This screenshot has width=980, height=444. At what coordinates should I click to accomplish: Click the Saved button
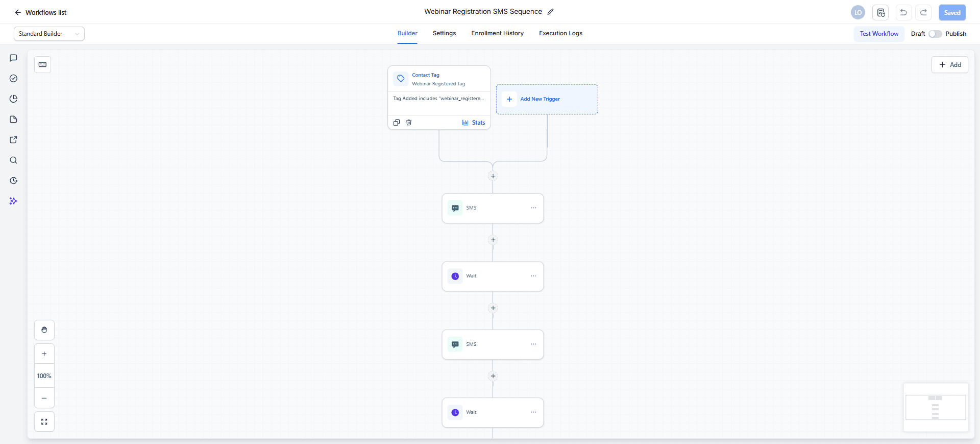point(952,12)
